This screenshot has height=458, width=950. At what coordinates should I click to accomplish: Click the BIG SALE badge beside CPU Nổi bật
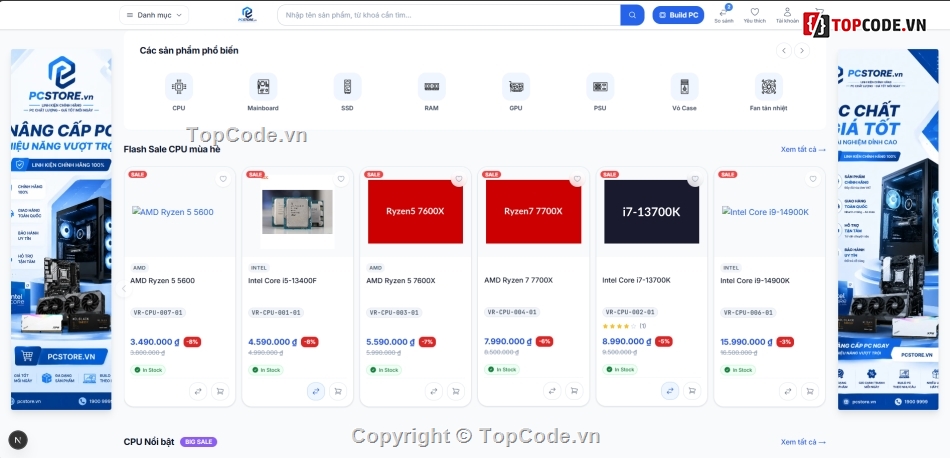pyautogui.click(x=198, y=442)
